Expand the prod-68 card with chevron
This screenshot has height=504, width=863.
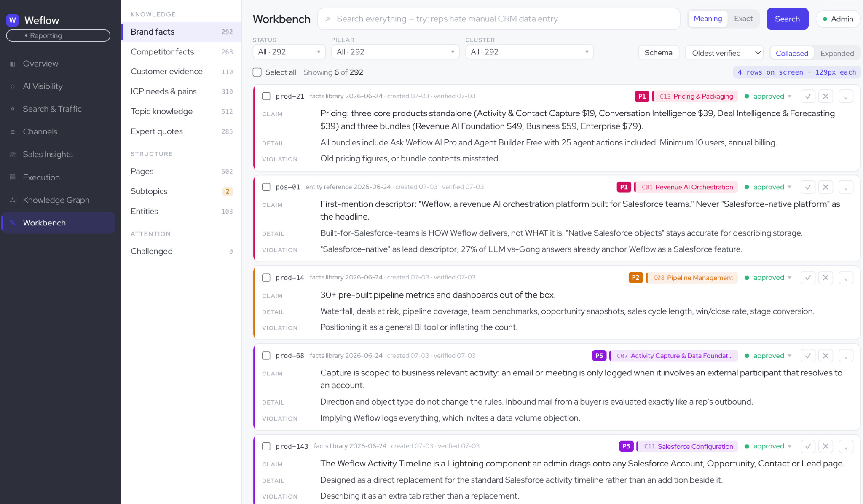846,356
